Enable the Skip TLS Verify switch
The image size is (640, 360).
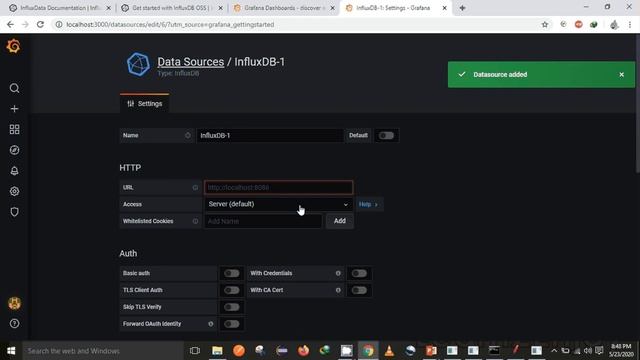click(231, 307)
